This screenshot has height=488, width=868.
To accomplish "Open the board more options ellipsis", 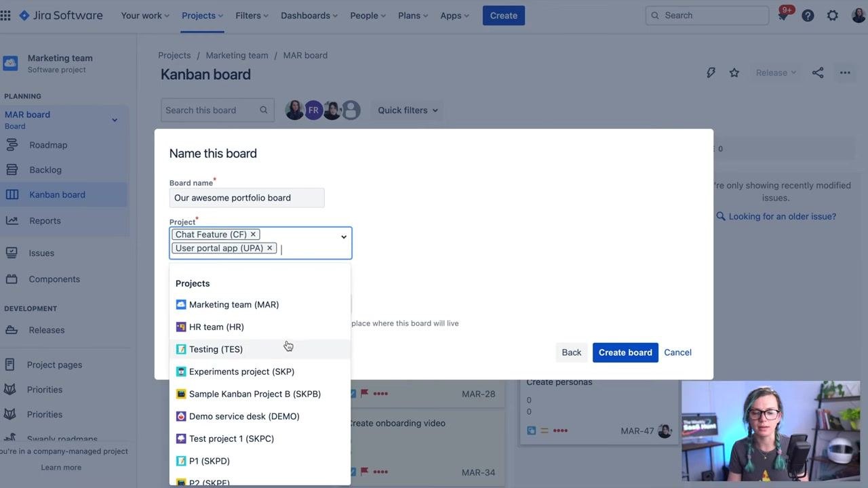I will (x=845, y=73).
